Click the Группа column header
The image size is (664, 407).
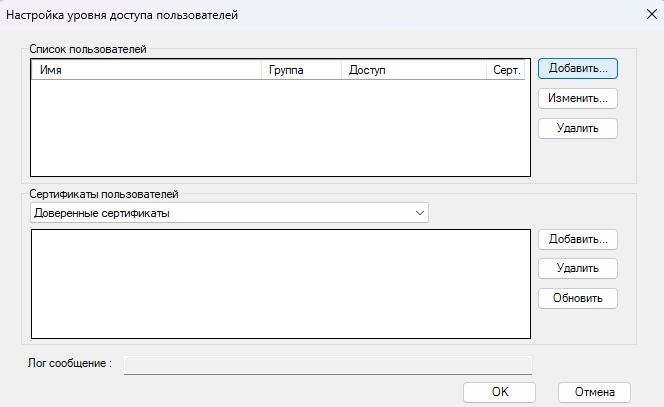click(x=301, y=71)
